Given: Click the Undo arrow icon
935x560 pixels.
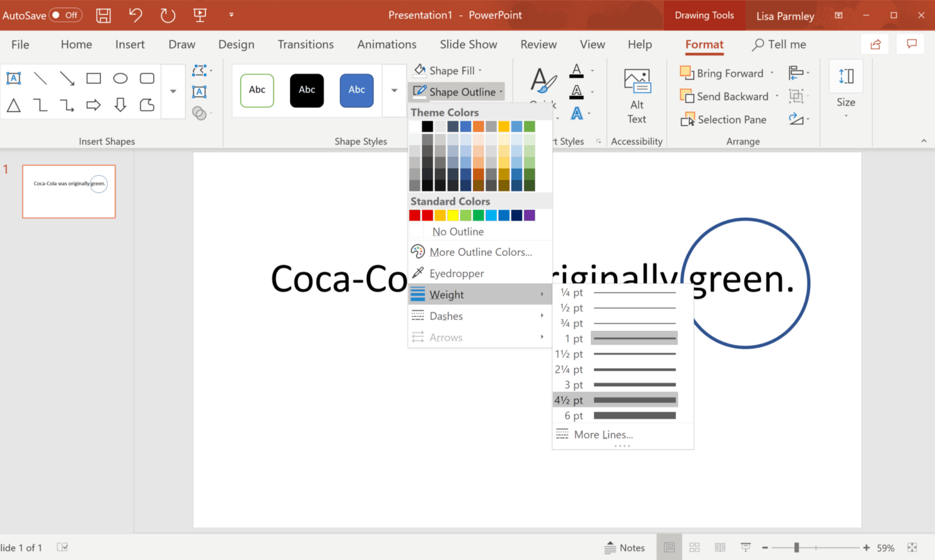Looking at the screenshot, I should (136, 15).
